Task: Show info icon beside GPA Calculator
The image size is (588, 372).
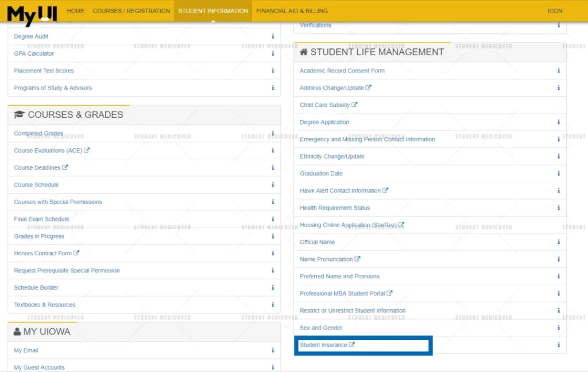Action: 273,53
